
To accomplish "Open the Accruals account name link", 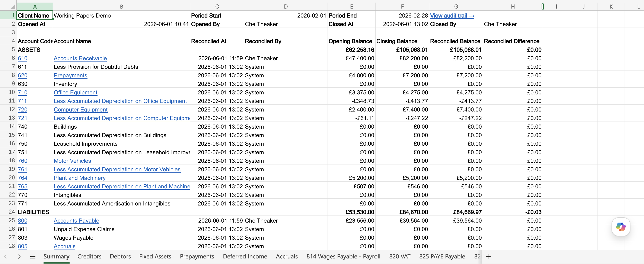I will 64,246.
